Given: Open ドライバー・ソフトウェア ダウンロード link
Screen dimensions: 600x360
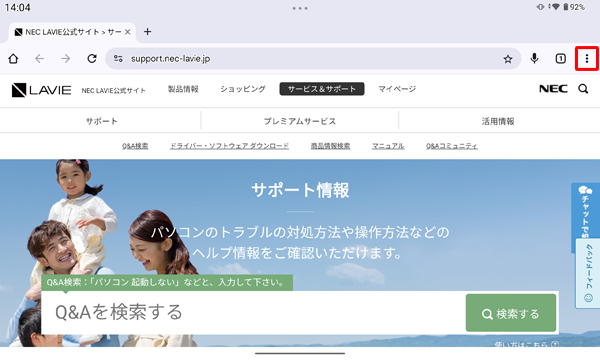Looking at the screenshot, I should pos(229,146).
